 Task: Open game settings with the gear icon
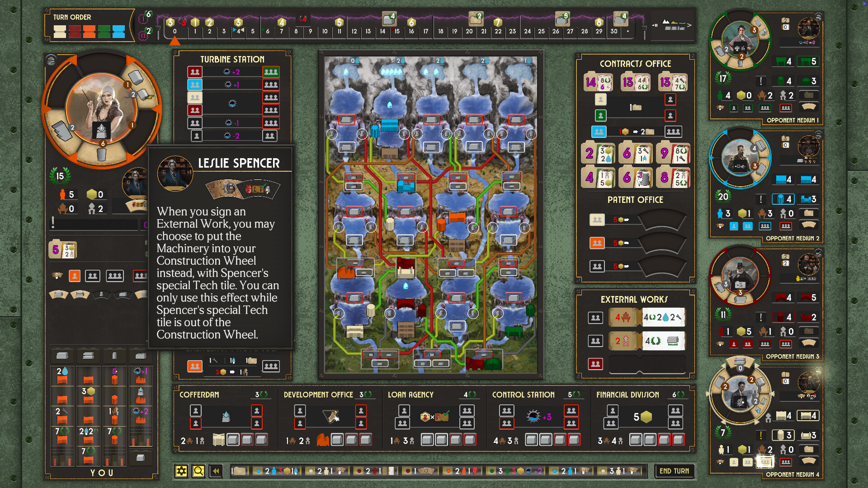(182, 471)
